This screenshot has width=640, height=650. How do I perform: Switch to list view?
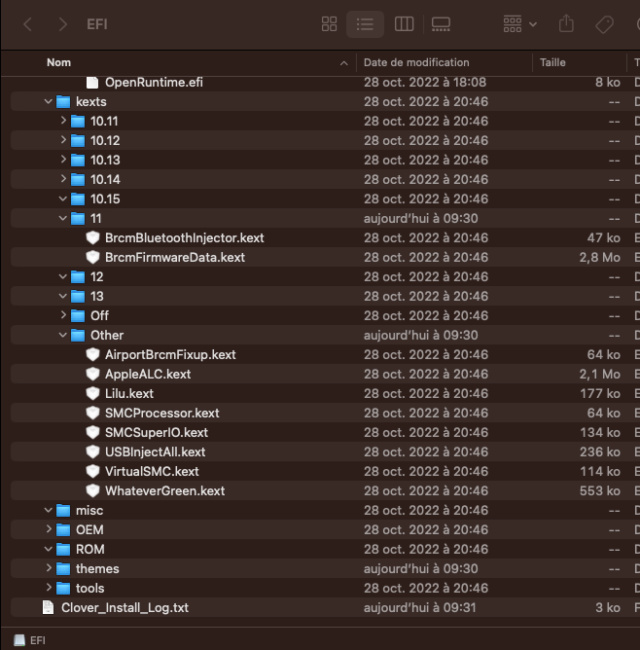365,24
